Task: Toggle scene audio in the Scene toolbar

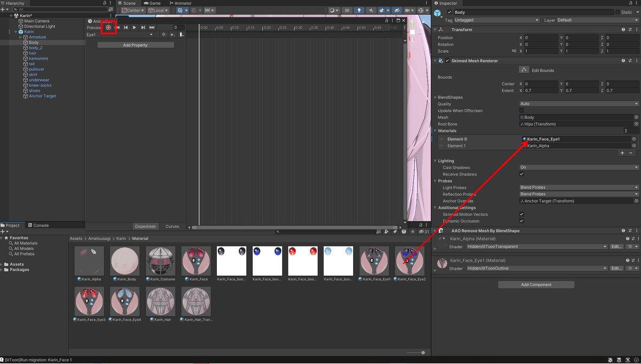Action: 372,10
